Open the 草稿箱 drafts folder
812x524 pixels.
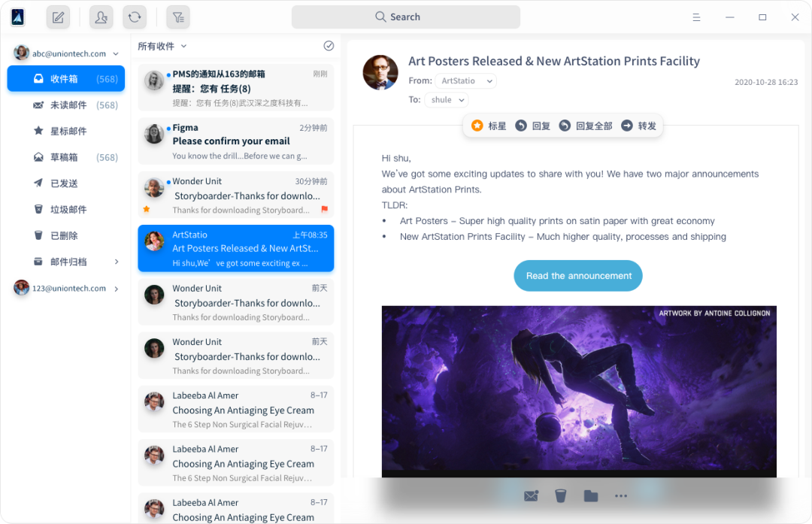(x=65, y=157)
